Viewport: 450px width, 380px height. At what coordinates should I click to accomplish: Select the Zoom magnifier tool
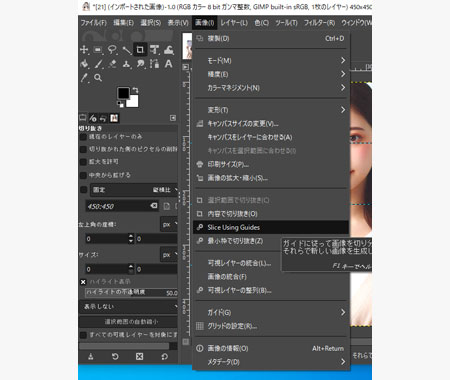tap(98, 78)
